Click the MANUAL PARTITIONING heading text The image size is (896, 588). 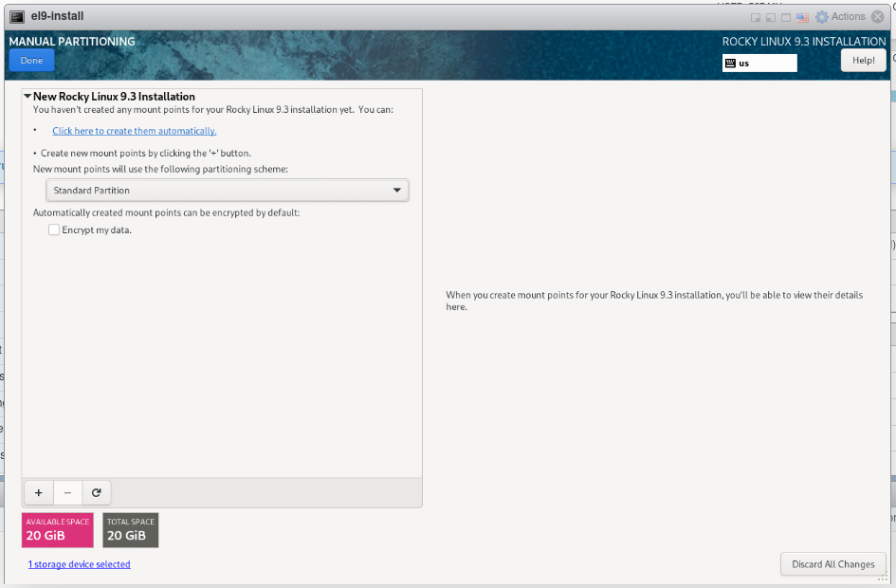pyautogui.click(x=72, y=41)
